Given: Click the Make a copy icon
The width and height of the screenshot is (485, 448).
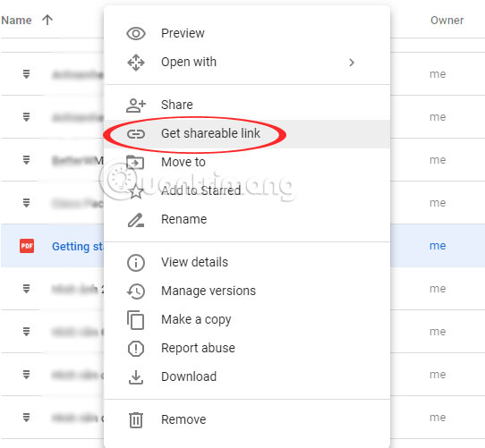Looking at the screenshot, I should tap(135, 320).
